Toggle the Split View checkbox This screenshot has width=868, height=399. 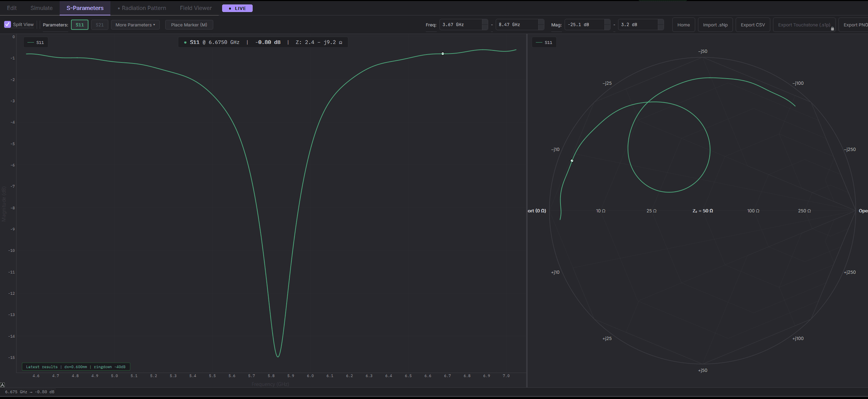pos(8,24)
